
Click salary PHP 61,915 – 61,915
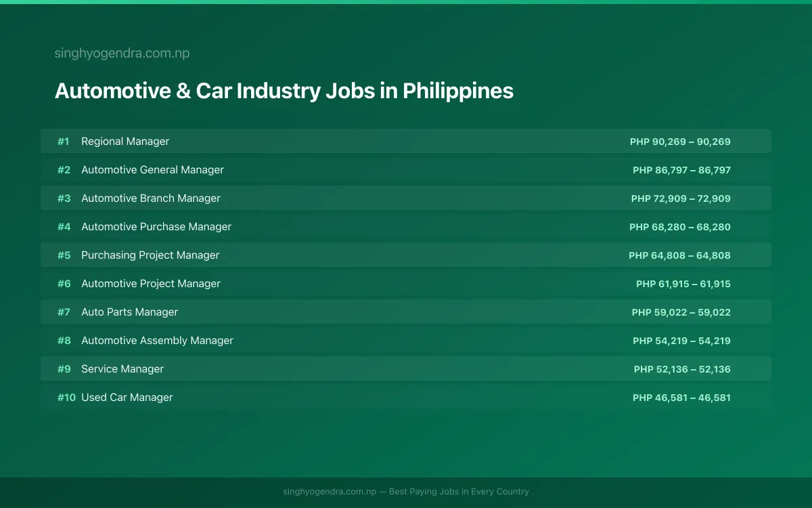[683, 284]
